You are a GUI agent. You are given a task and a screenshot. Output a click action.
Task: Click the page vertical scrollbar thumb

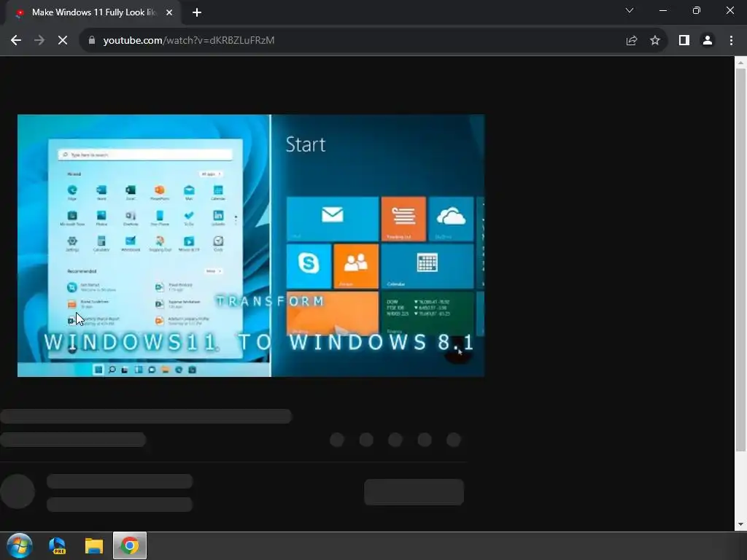coord(740,260)
